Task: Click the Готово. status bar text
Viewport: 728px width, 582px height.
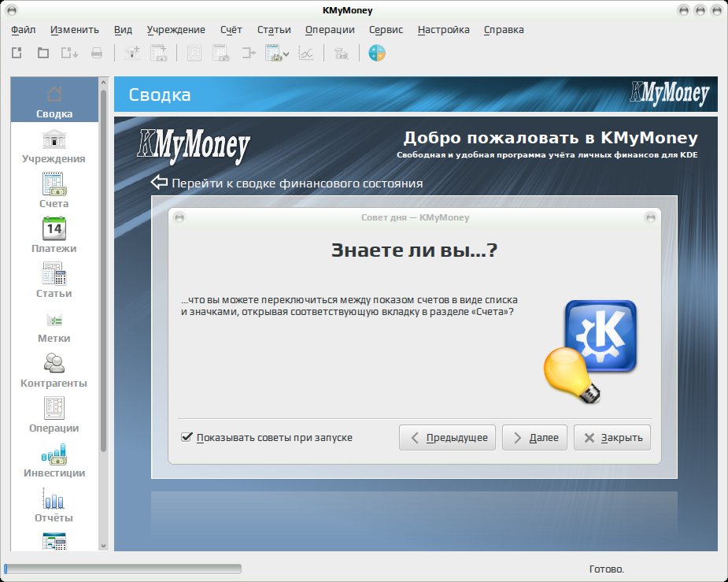Action: tap(606, 569)
